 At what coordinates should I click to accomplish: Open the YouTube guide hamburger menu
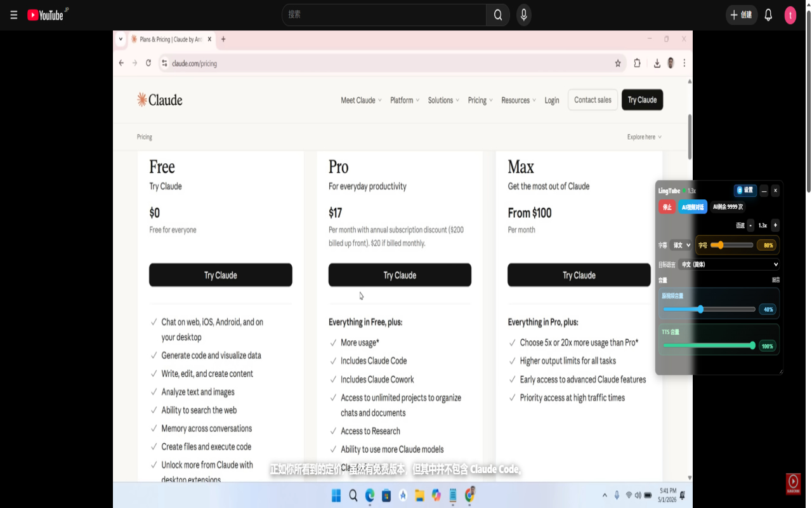(14, 15)
